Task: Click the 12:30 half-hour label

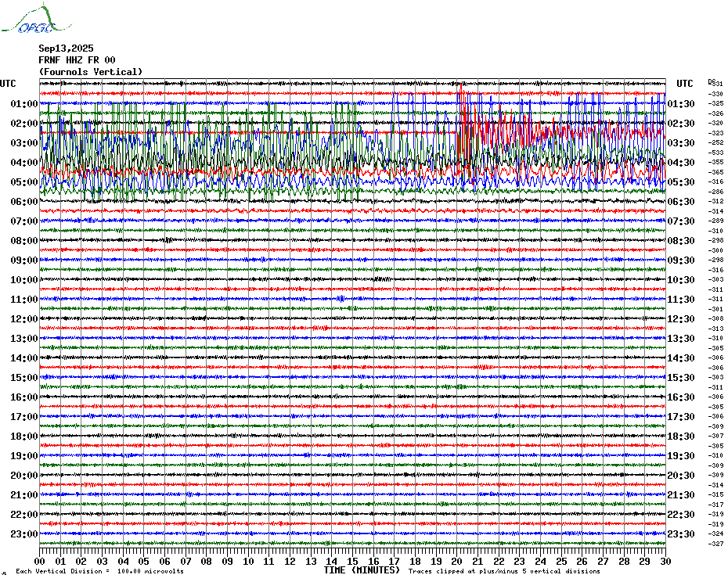Action: [x=681, y=319]
